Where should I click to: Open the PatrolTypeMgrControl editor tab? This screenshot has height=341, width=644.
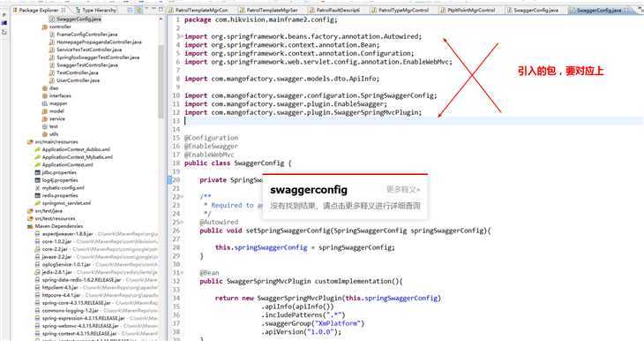[x=400, y=10]
